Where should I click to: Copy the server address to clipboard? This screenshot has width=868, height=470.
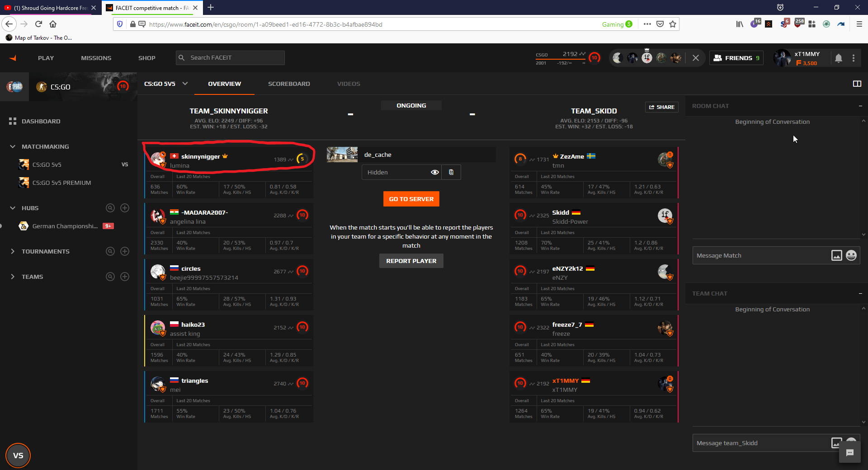[x=451, y=172]
